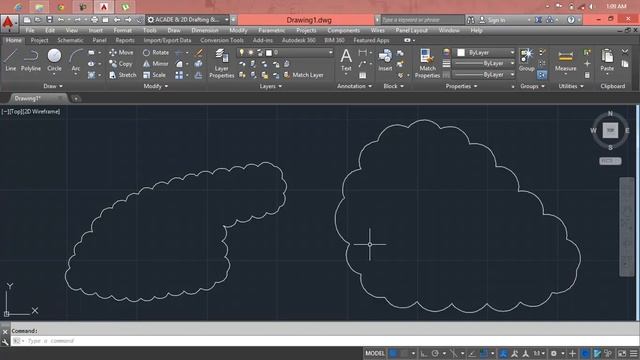Viewport: 640px width, 360px height.
Task: Click the ByLayer color swatch
Action: [x=461, y=53]
